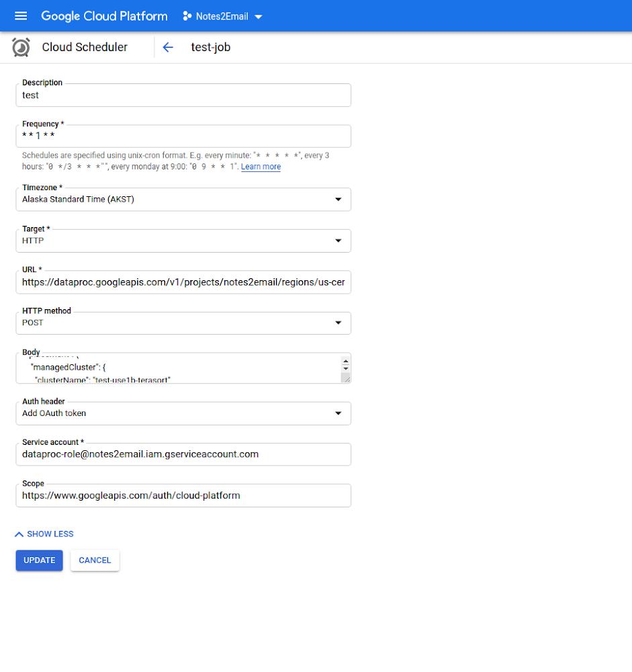Open the Notes2Email project selector
This screenshot has height=672, width=632.
pos(222,16)
